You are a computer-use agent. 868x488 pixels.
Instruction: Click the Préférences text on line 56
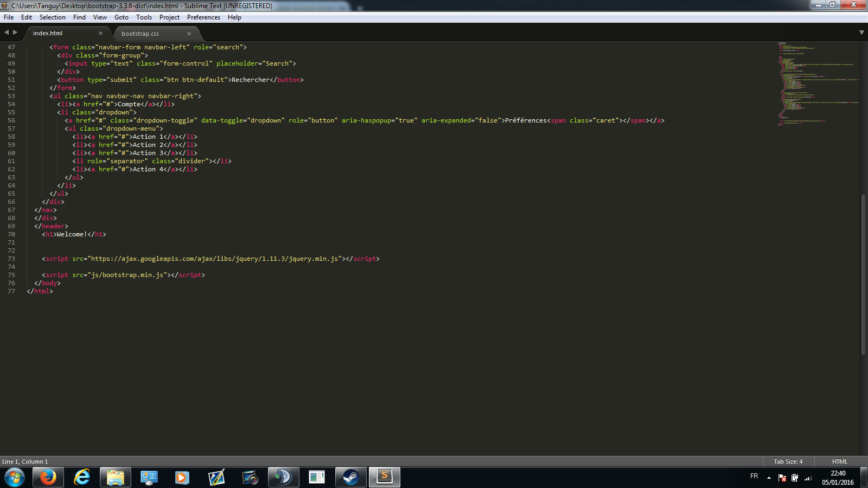526,120
